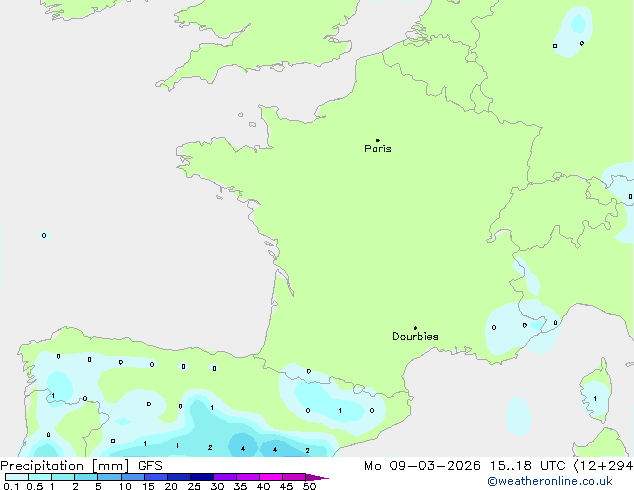634x490 pixels.
Task: Select the dot marker above Paris
Action: tap(378, 140)
